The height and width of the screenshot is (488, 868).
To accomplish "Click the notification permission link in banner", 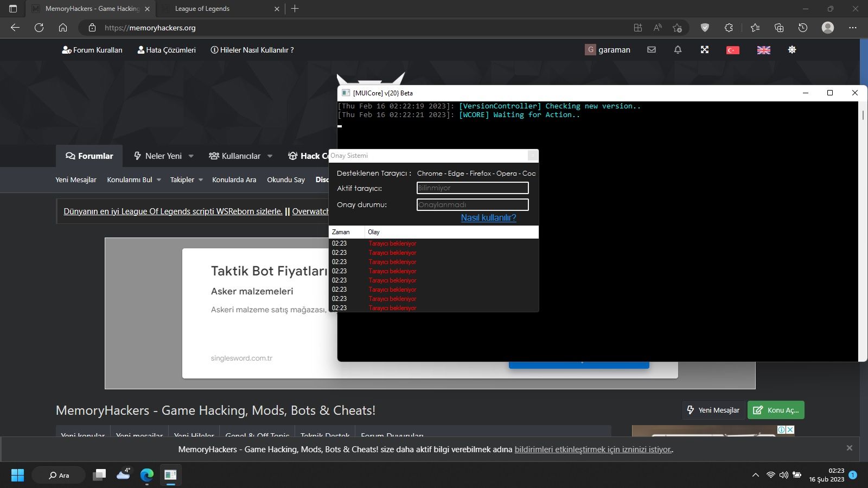I will tap(593, 450).
